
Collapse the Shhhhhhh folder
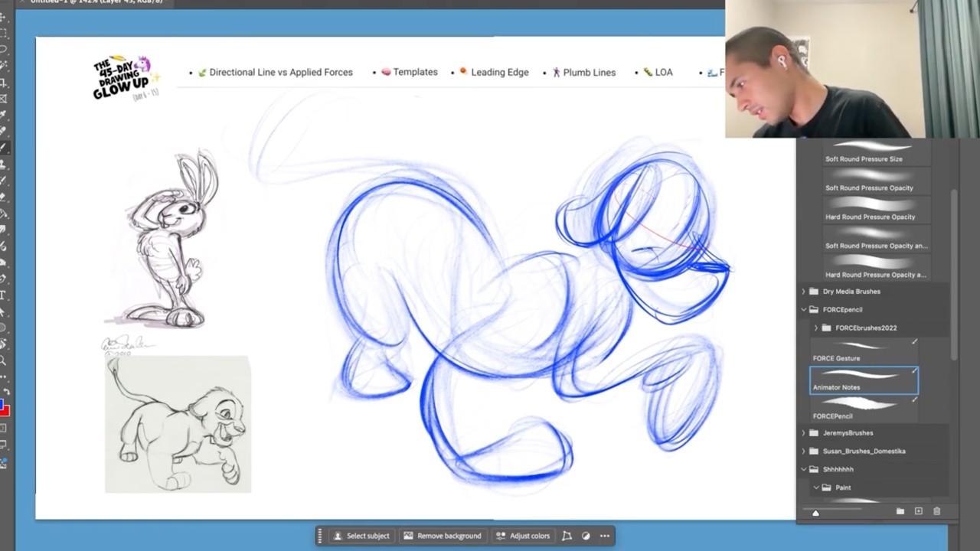click(x=803, y=470)
